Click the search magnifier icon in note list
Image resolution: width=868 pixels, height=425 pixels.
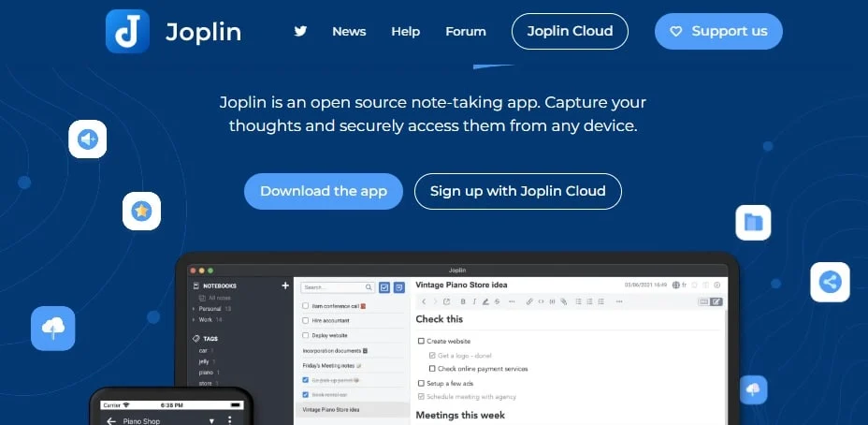(369, 287)
